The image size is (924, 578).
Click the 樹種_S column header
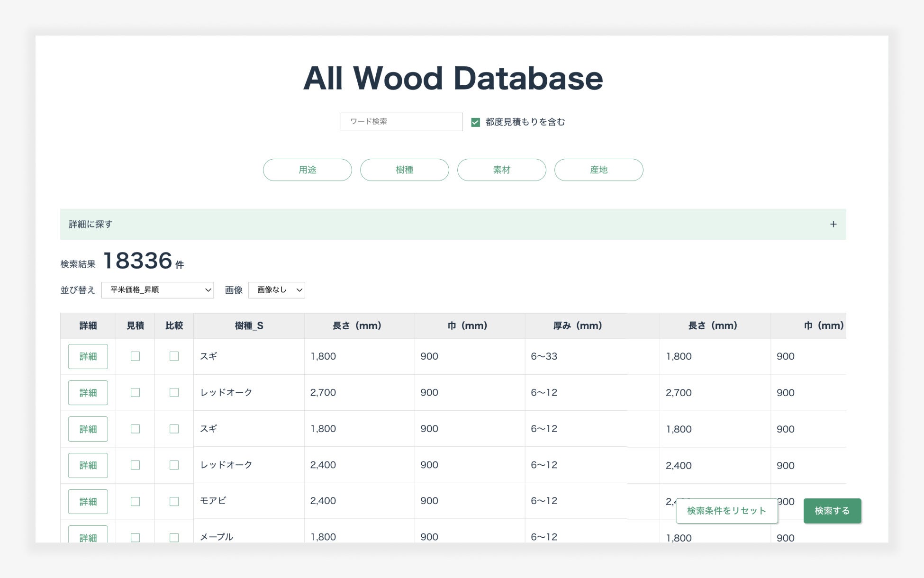[249, 325]
